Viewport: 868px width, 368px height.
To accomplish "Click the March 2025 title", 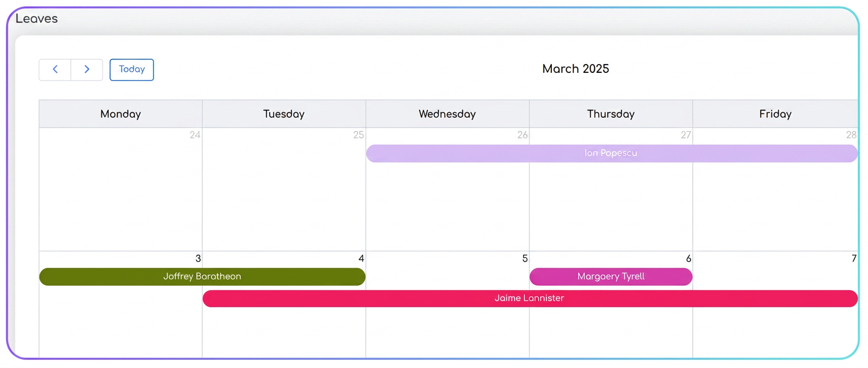I will [x=575, y=69].
